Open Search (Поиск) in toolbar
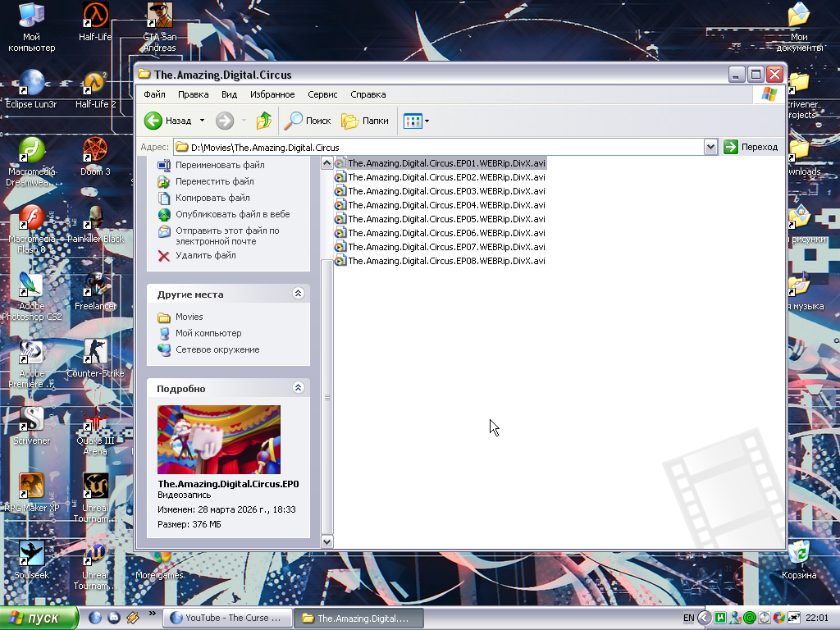The image size is (840, 630). (x=308, y=121)
